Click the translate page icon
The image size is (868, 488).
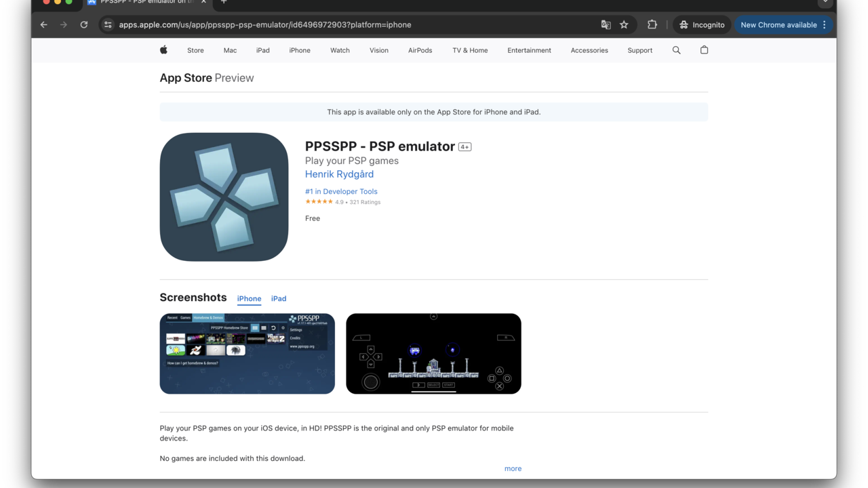coord(606,25)
